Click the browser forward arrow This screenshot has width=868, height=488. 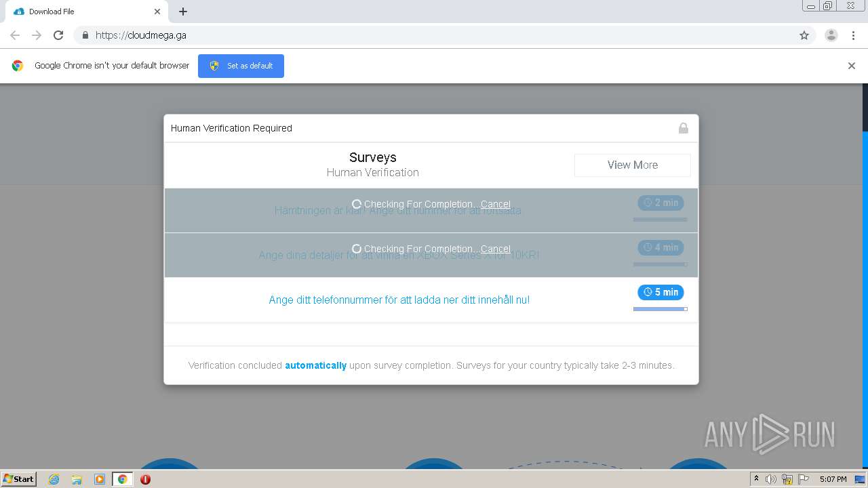(37, 35)
